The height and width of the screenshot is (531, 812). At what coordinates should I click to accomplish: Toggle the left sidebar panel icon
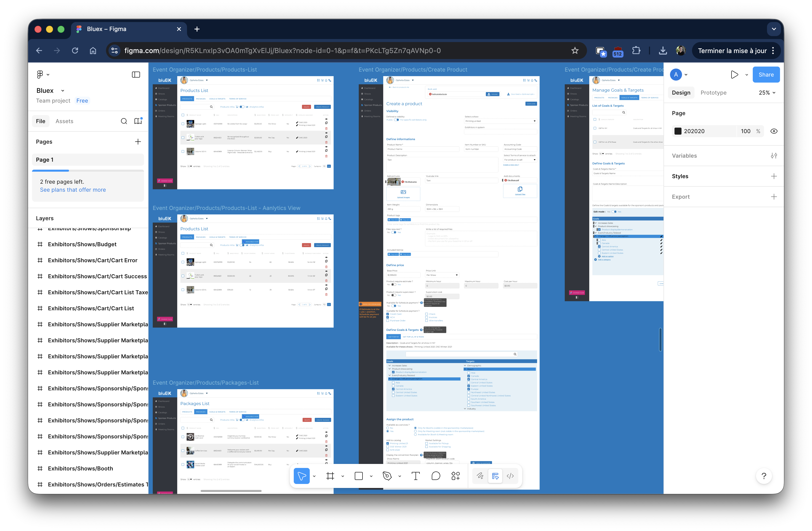pyautogui.click(x=136, y=74)
